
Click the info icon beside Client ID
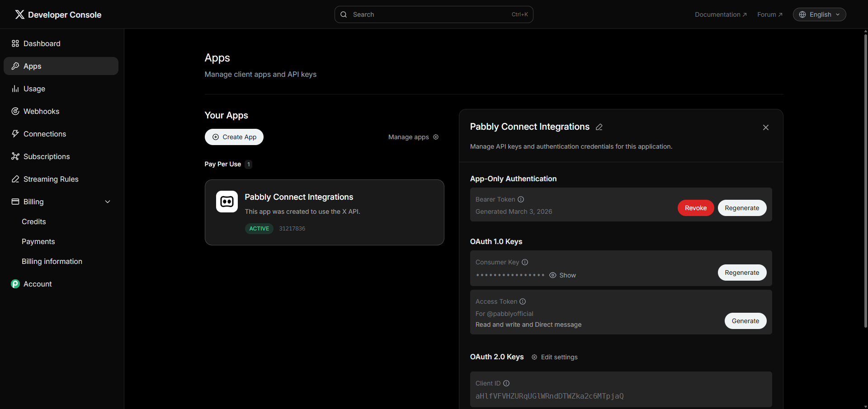506,383
